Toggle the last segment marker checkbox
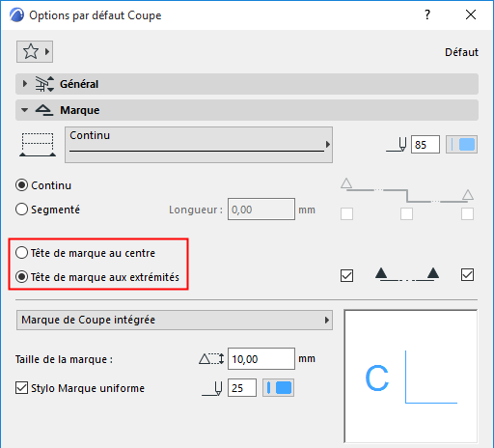The image size is (494, 448). (467, 213)
